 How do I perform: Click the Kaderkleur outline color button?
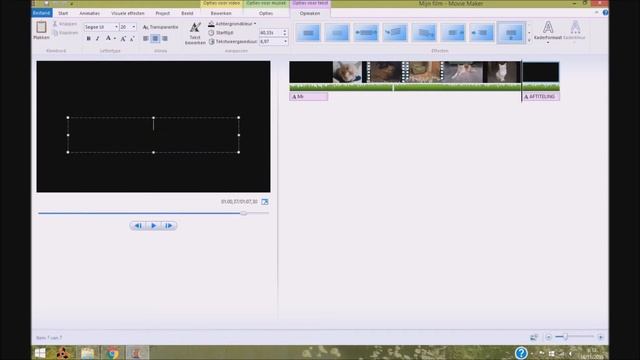[575, 30]
